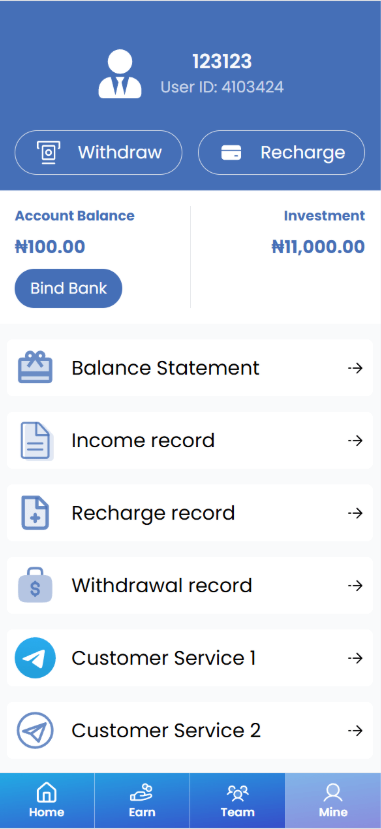
Task: Go to the Team tab
Action: point(237,800)
